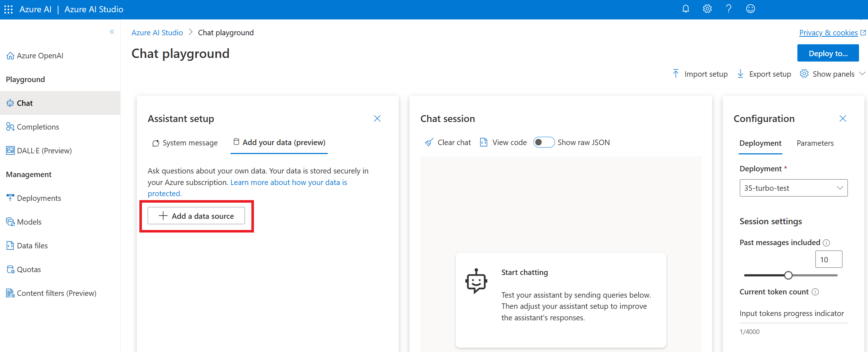The image size is (868, 352).
Task: Click info icon beside Current token count
Action: tap(815, 292)
